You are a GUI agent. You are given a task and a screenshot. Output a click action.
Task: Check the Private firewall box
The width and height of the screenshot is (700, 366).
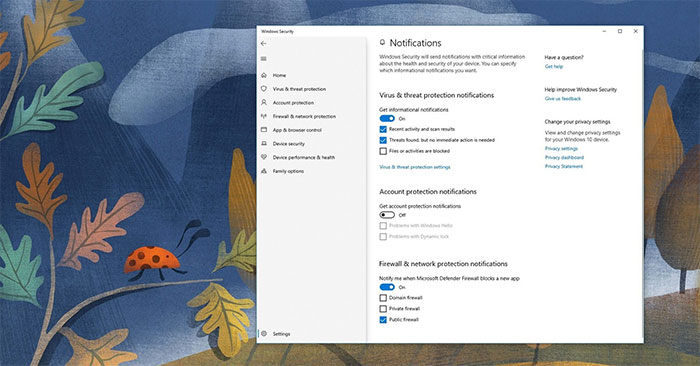[383, 308]
